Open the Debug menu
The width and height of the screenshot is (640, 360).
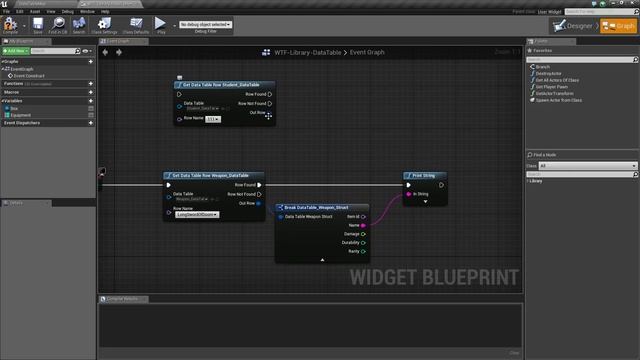point(68,11)
